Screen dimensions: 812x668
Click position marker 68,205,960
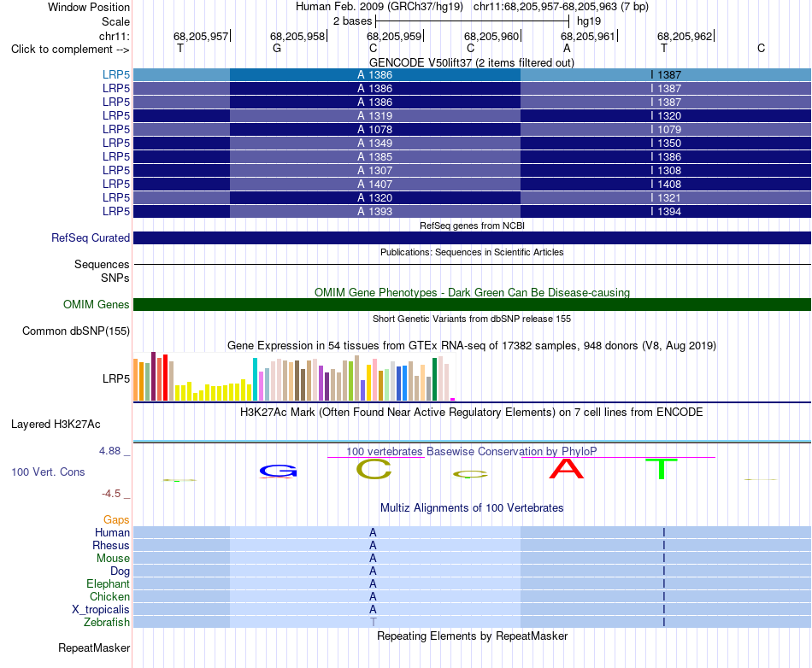click(x=491, y=36)
